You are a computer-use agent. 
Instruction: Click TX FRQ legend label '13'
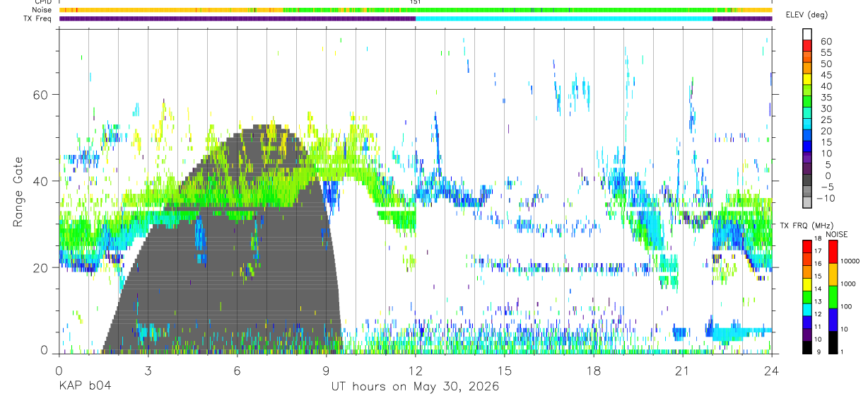point(819,302)
